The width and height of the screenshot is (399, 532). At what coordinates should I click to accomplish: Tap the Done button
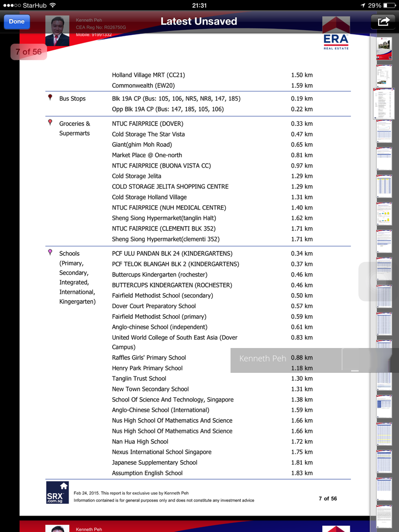tap(17, 22)
